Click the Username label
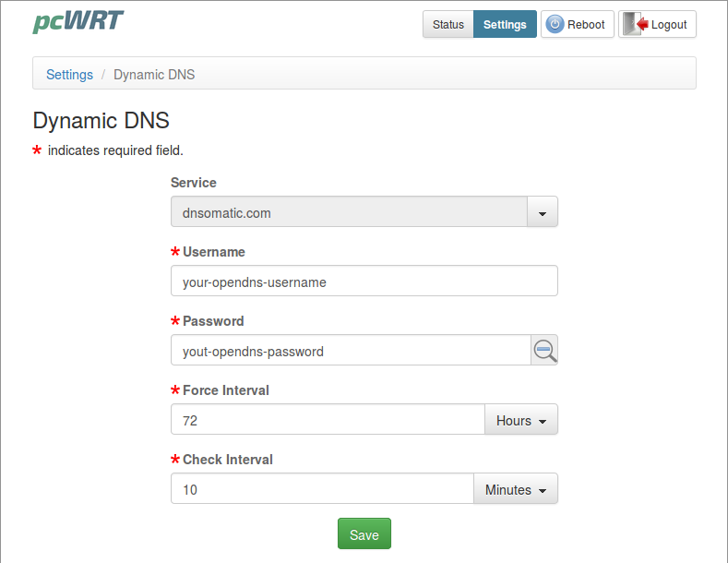Viewport: 728px width, 563px height. click(213, 252)
